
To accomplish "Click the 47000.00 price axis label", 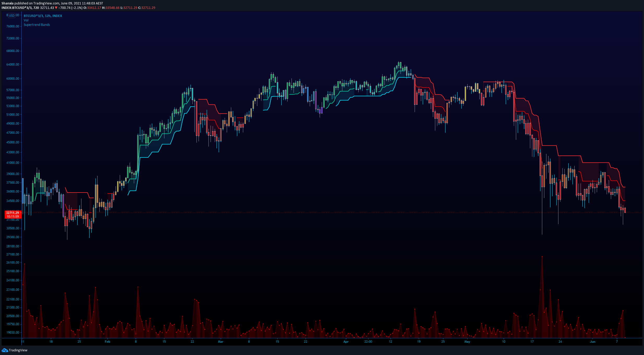I will click(13, 133).
